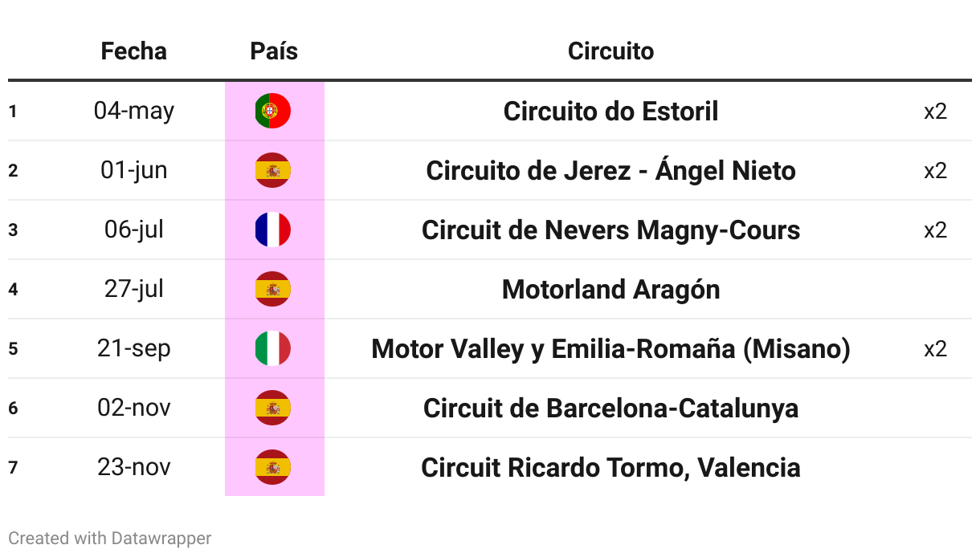Click the x2 marker on Estoril row

pos(935,111)
